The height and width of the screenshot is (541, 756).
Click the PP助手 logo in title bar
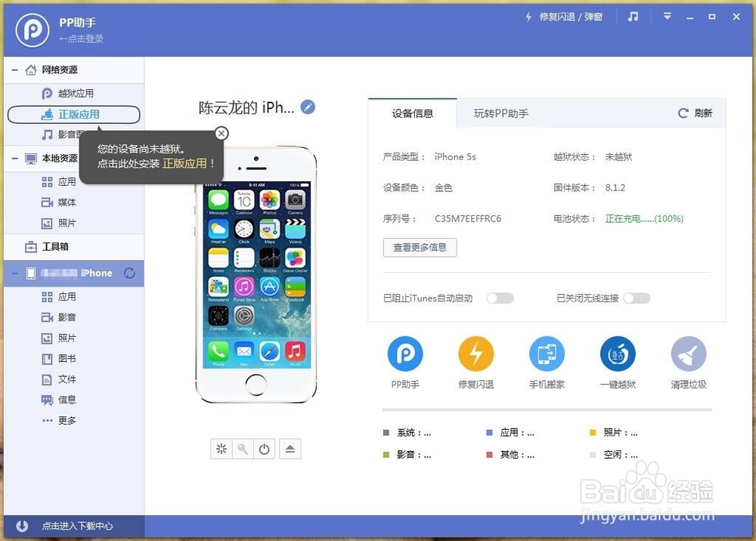point(33,30)
